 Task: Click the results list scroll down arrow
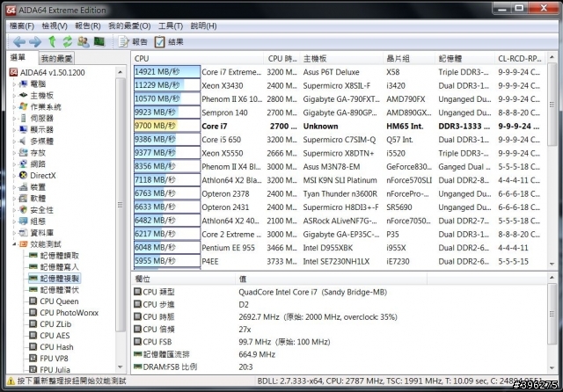[552, 264]
